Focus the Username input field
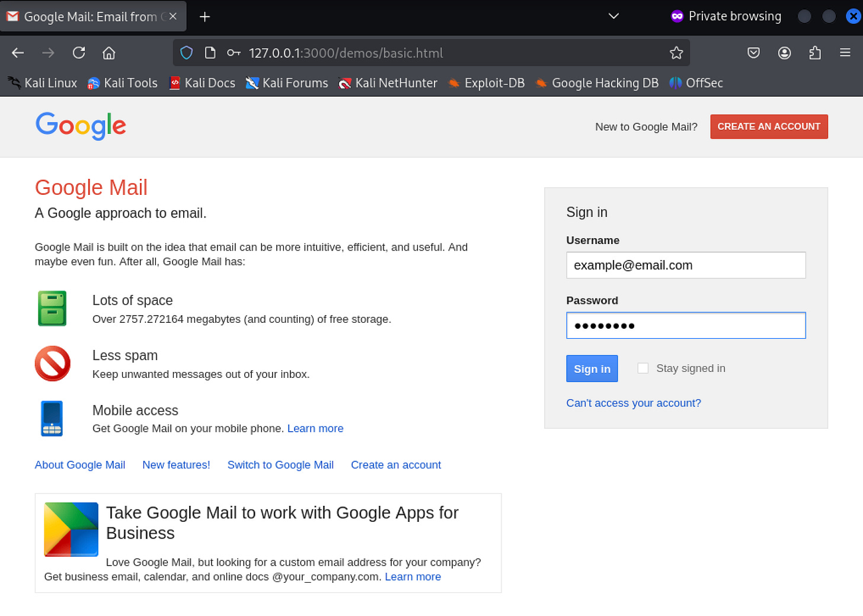863x616 pixels. click(x=686, y=265)
